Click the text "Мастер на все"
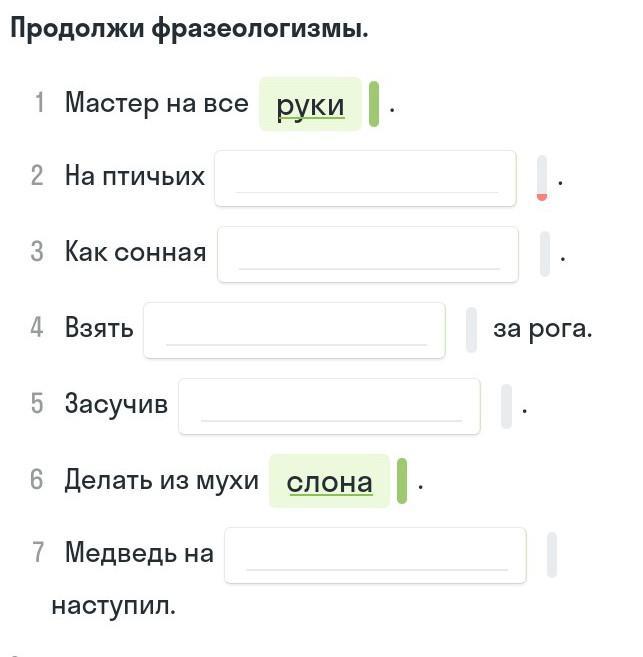This screenshot has height=657, width=643. tap(156, 102)
